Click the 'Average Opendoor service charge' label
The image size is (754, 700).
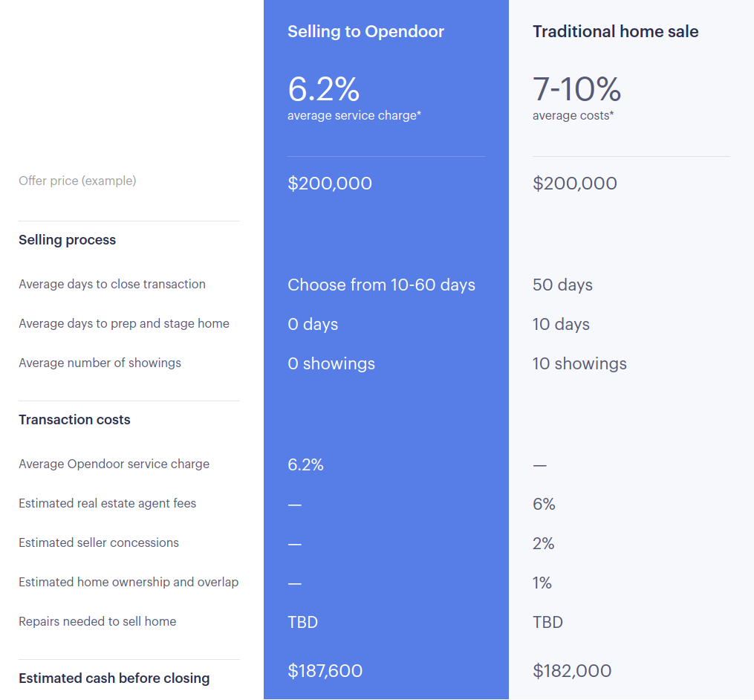[x=114, y=464]
